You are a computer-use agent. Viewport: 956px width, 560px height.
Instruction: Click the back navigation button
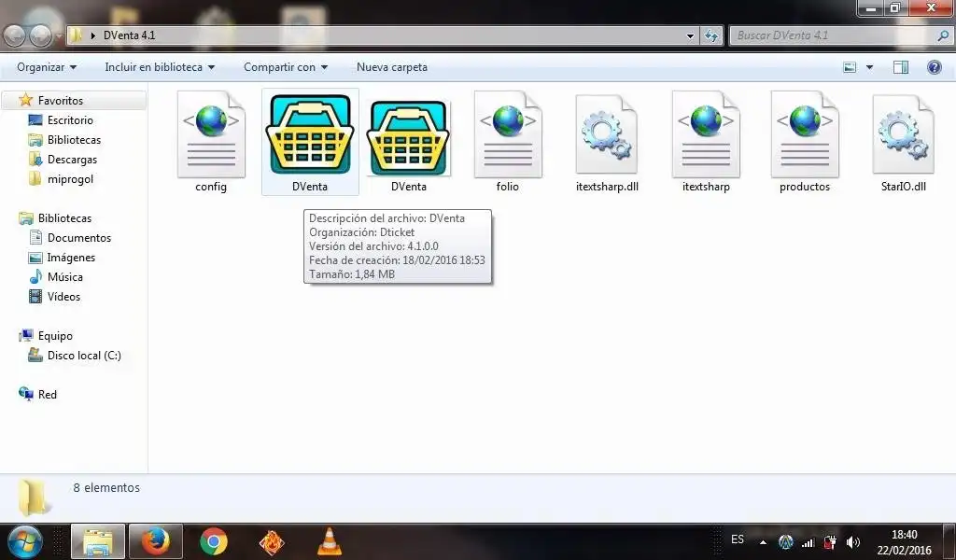point(15,35)
